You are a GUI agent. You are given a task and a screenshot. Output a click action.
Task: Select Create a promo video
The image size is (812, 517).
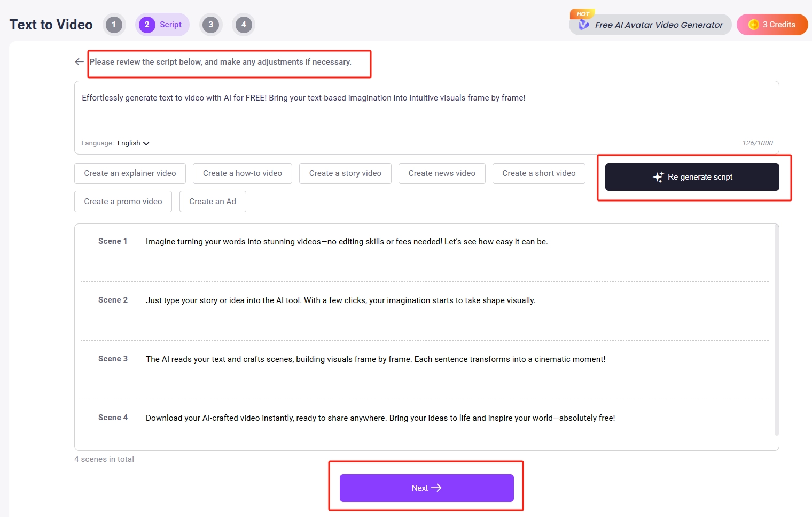[x=123, y=202]
